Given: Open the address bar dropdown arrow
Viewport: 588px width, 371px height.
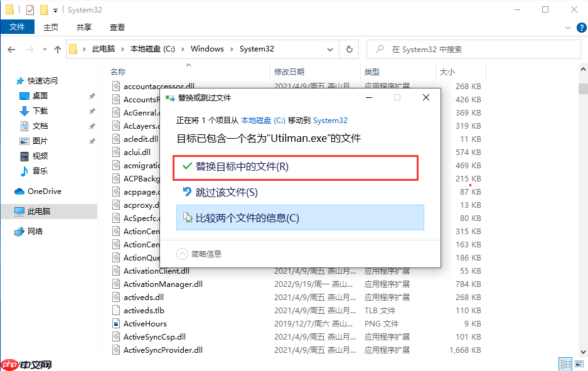Looking at the screenshot, I should [x=329, y=48].
